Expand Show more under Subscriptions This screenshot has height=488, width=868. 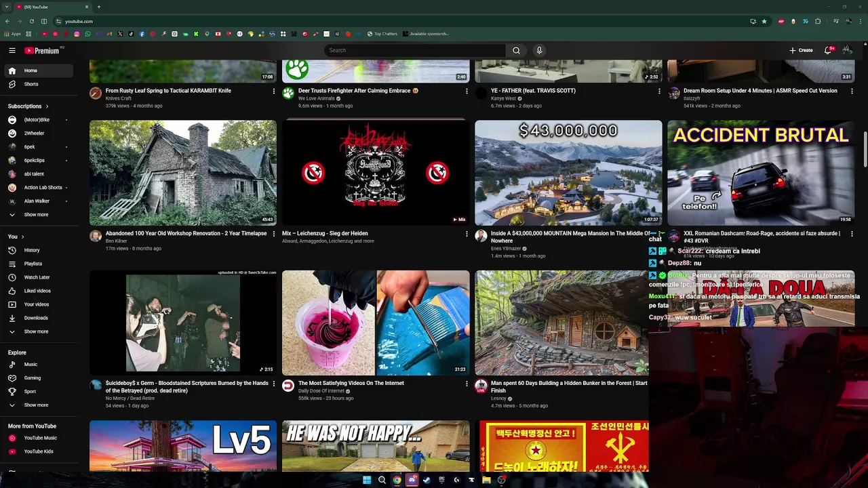[x=38, y=215]
